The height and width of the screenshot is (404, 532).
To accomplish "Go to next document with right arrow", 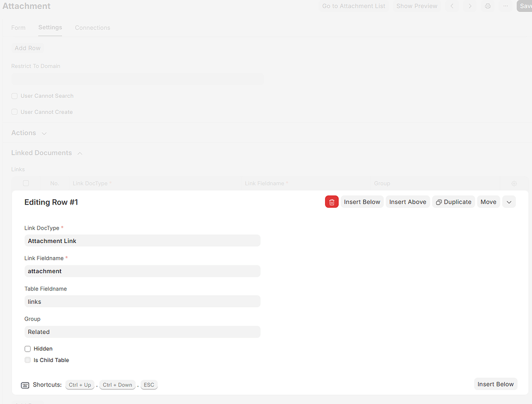I will pos(470,6).
